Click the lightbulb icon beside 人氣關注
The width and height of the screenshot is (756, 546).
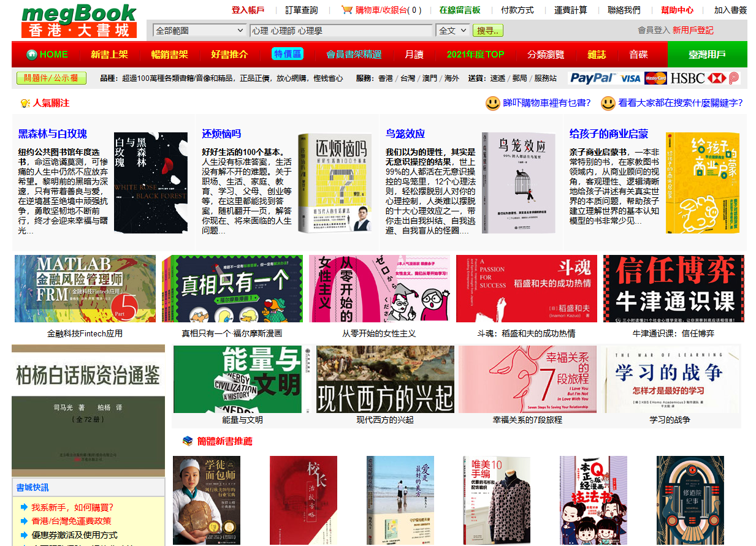point(25,104)
